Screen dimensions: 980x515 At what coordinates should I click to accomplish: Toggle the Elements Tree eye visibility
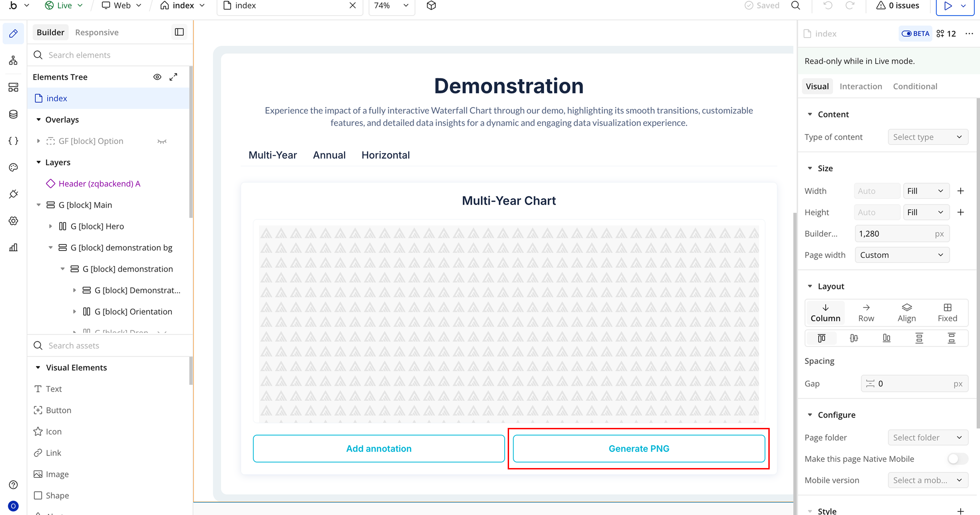[x=157, y=77]
